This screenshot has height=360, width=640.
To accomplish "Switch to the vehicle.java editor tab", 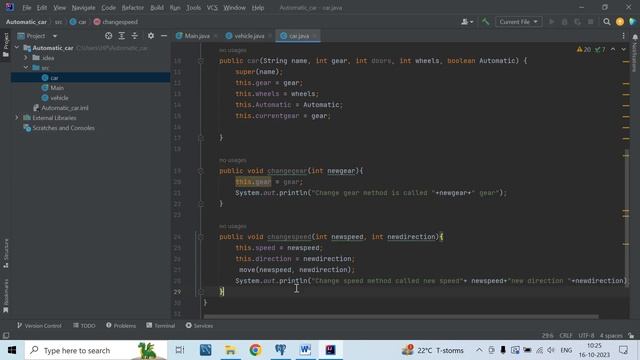I will [249, 36].
